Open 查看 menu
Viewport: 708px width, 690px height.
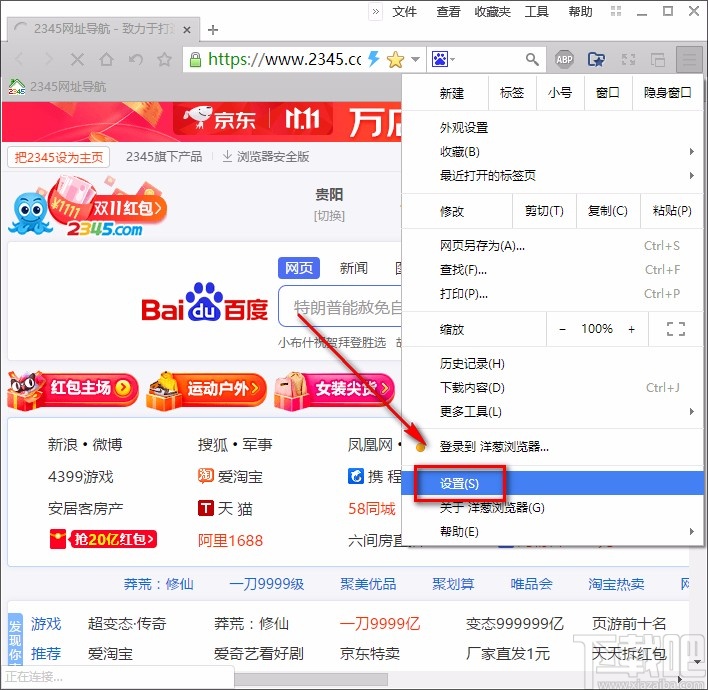tap(448, 11)
